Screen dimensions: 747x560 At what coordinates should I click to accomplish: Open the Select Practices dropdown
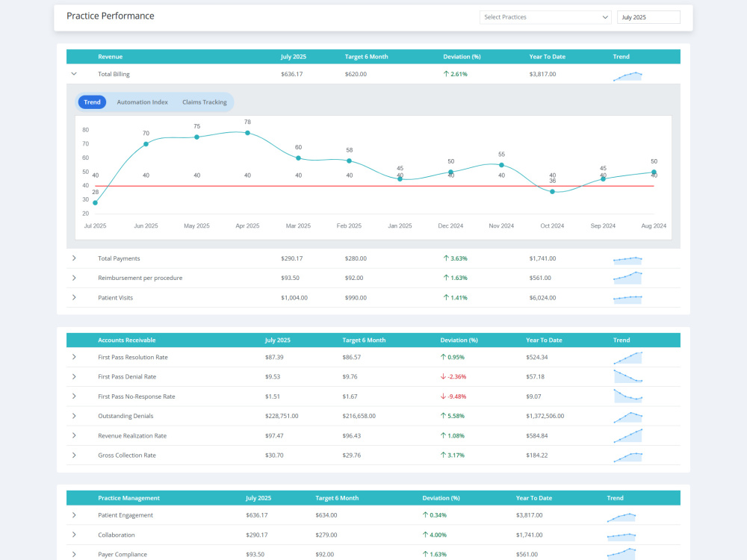pyautogui.click(x=545, y=17)
